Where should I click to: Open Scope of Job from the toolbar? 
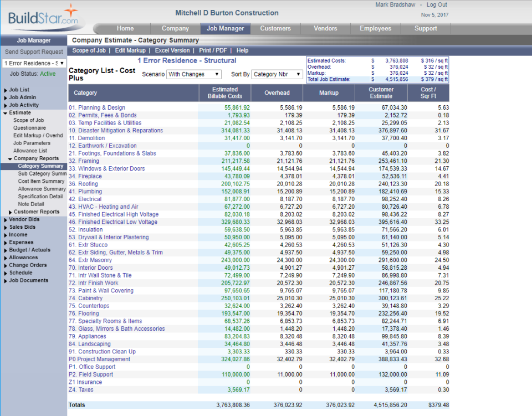(89, 50)
